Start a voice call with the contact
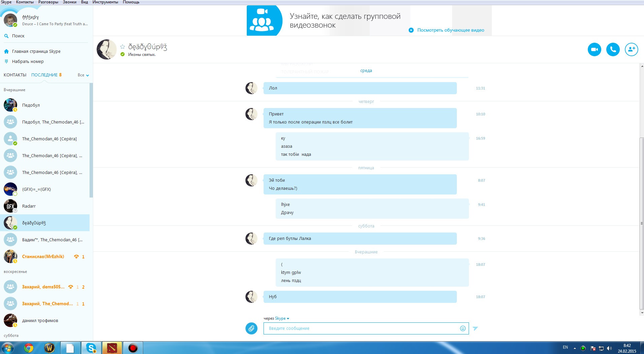Viewport: 644px width, 354px height. click(x=613, y=49)
